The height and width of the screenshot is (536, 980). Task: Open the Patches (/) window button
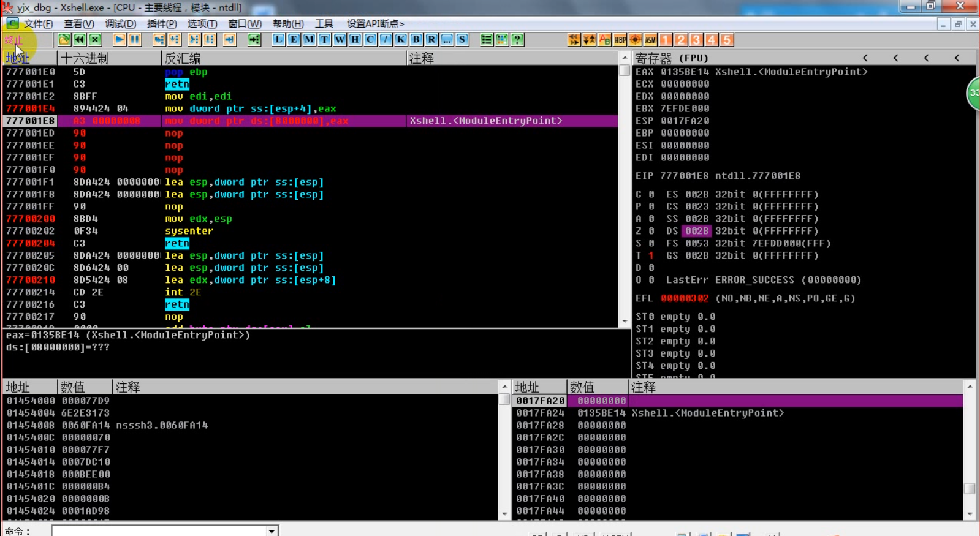coord(386,40)
